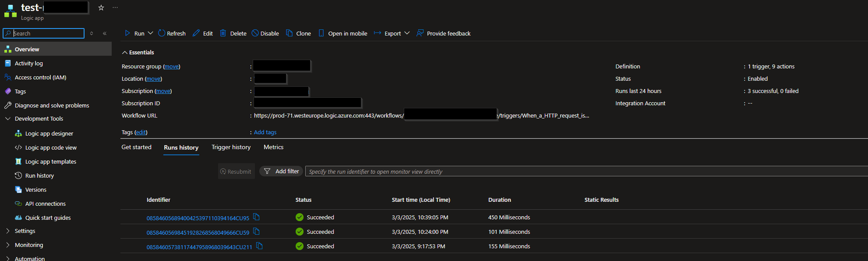Click the Logic app templates icon

pyautogui.click(x=18, y=161)
